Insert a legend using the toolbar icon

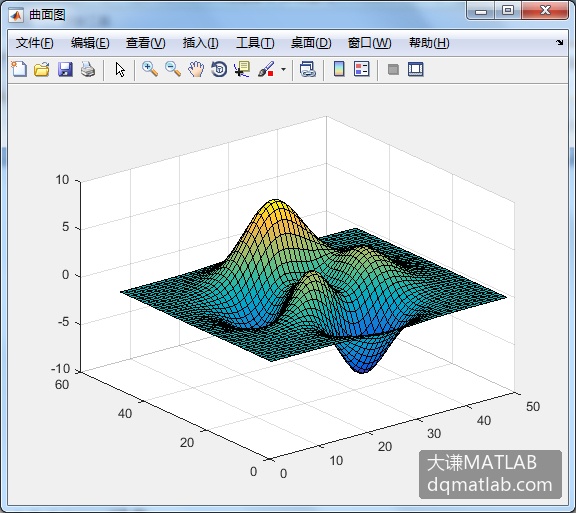point(362,69)
